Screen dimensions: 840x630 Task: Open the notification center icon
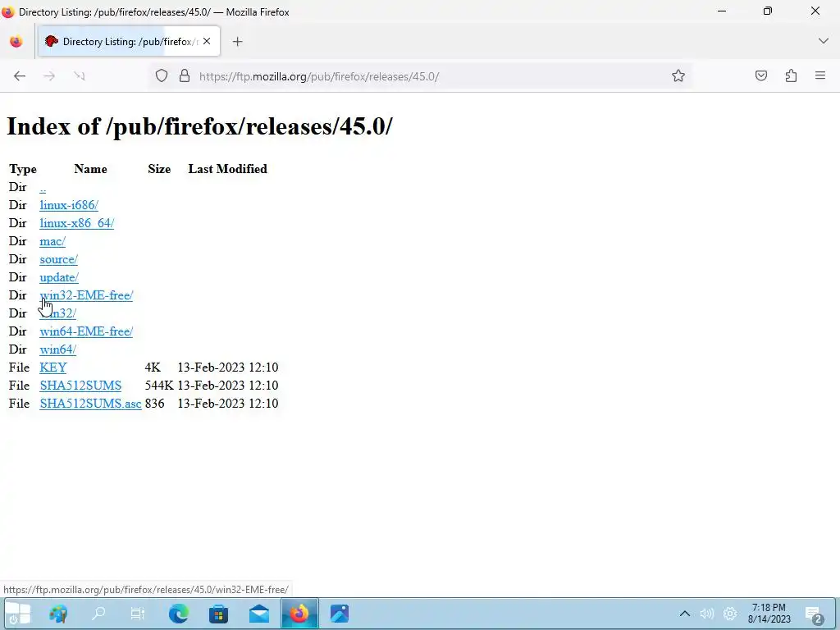(x=814, y=615)
